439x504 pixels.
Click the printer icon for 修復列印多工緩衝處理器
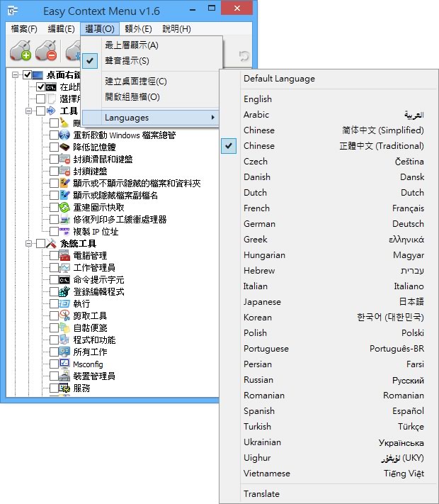click(x=64, y=219)
